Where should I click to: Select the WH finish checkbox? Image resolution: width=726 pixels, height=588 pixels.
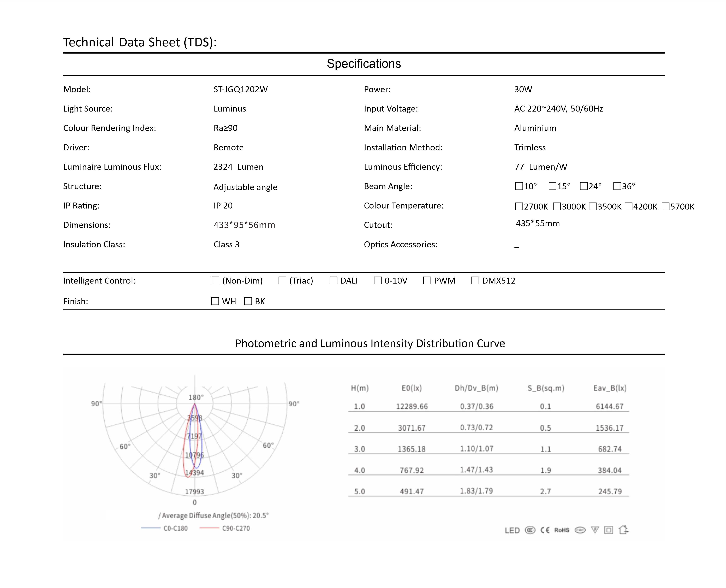215,301
